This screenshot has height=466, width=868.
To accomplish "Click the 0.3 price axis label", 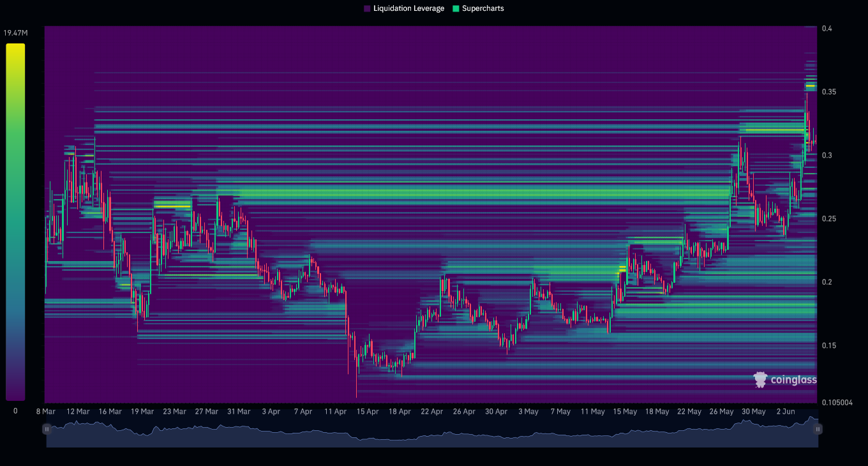I will tap(827, 155).
